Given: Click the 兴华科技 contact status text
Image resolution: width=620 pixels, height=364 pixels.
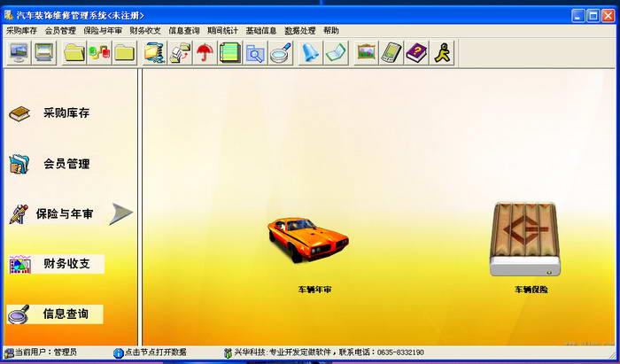Looking at the screenshot, I should pyautogui.click(x=329, y=352).
